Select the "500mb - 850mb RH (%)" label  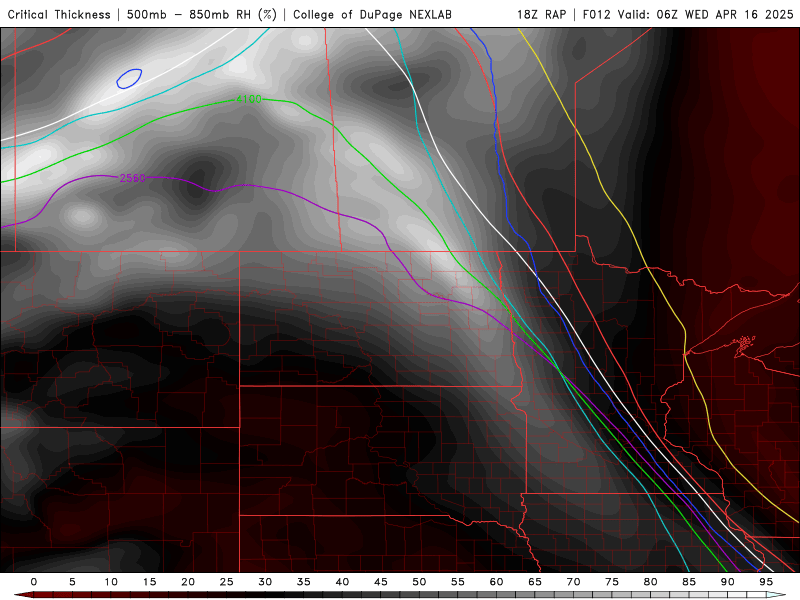click(202, 15)
